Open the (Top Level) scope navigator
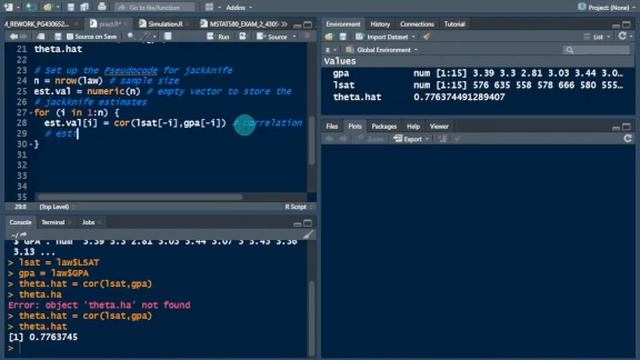Screen dimensions: 640x360 pyautogui.click(x=56, y=207)
